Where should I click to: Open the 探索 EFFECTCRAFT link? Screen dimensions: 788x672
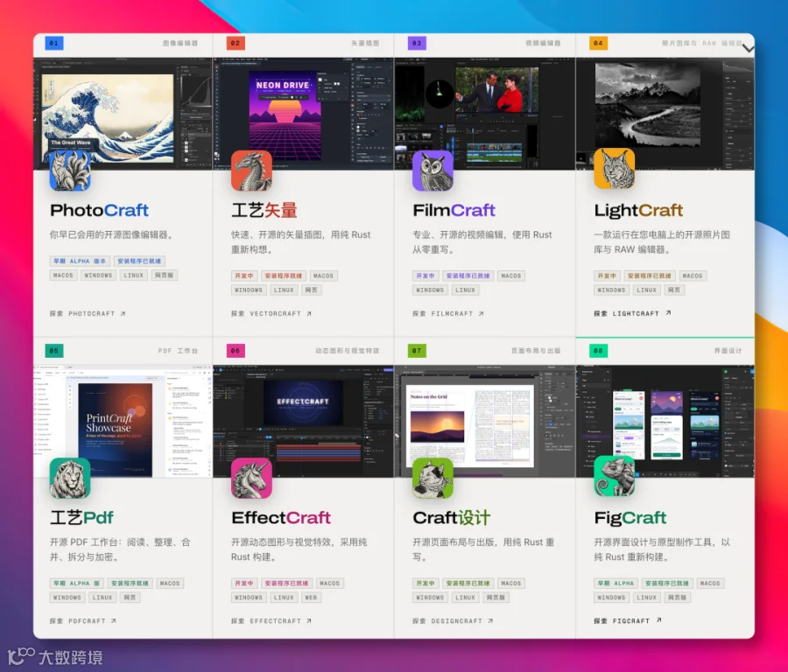coord(271,621)
